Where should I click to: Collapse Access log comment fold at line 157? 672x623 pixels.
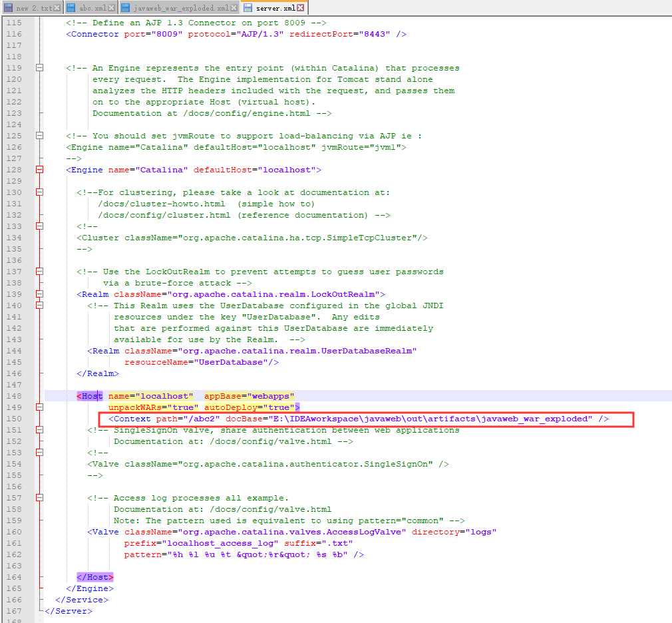click(39, 498)
